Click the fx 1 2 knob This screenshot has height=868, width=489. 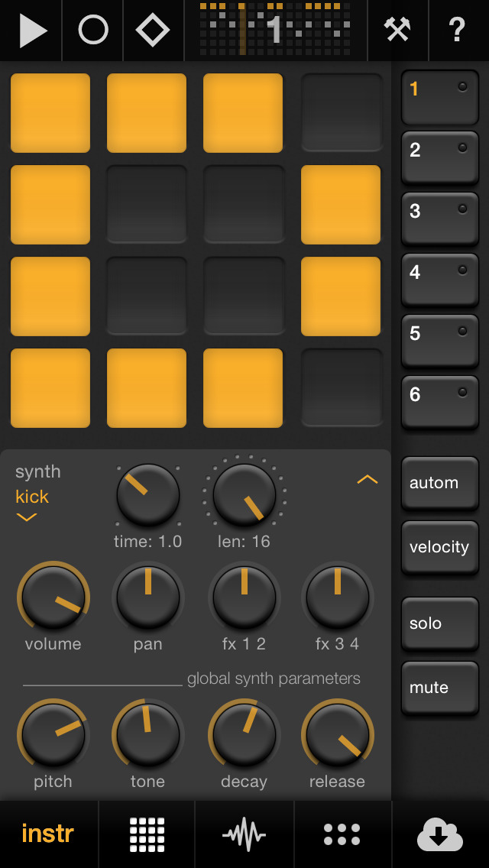(244, 598)
